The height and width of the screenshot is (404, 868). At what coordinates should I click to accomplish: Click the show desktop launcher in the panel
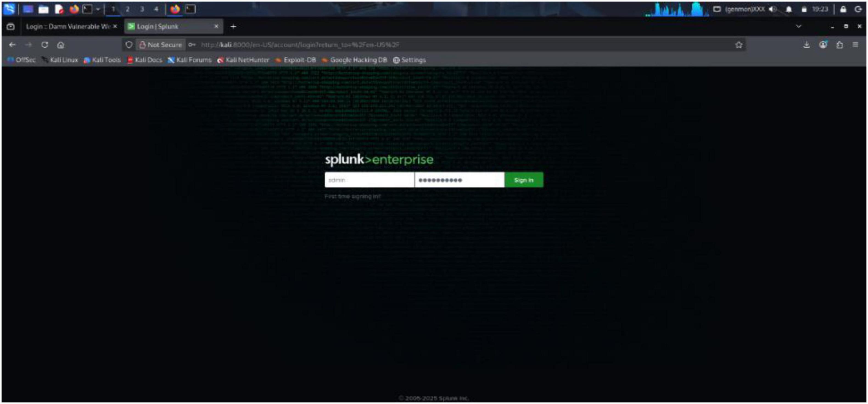click(x=28, y=9)
